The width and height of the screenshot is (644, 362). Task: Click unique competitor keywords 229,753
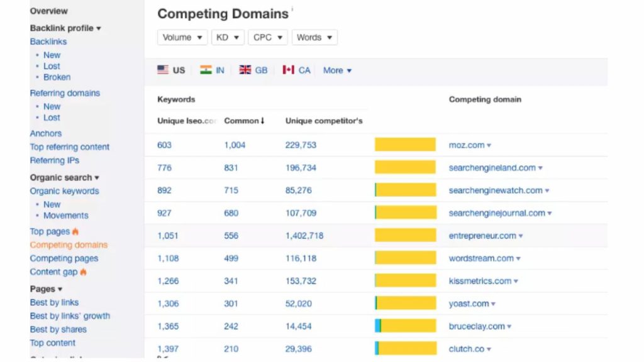click(x=301, y=145)
